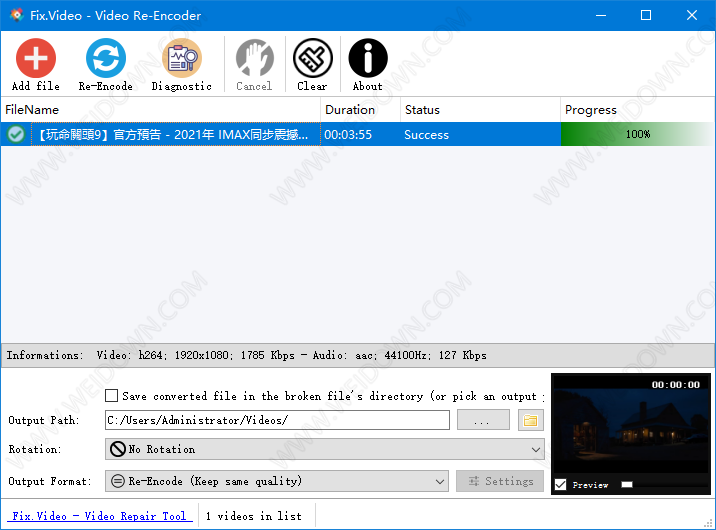Clear the file list with Clear icon
This screenshot has height=530, width=716.
pos(313,58)
